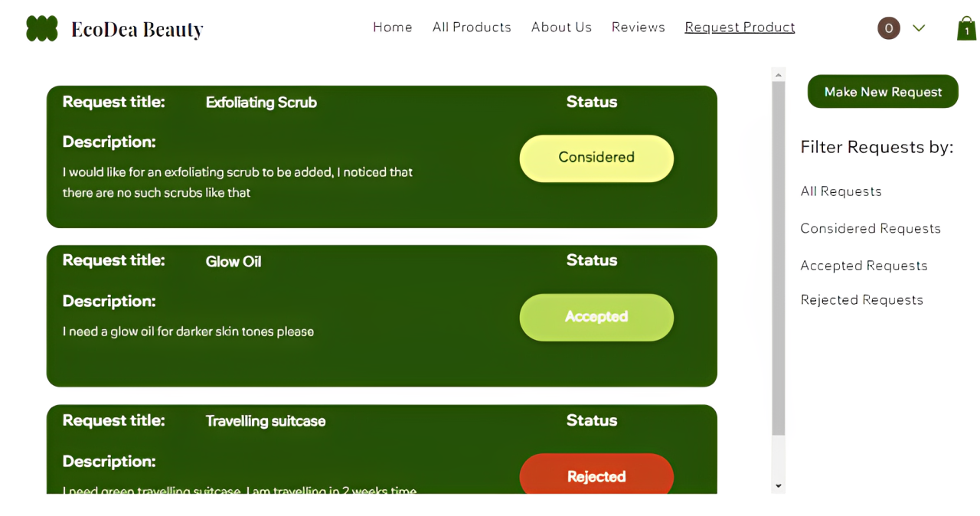Click the Accepted badge on Glow Oil request
Image resolution: width=980 pixels, height=516 pixels.
tap(596, 317)
